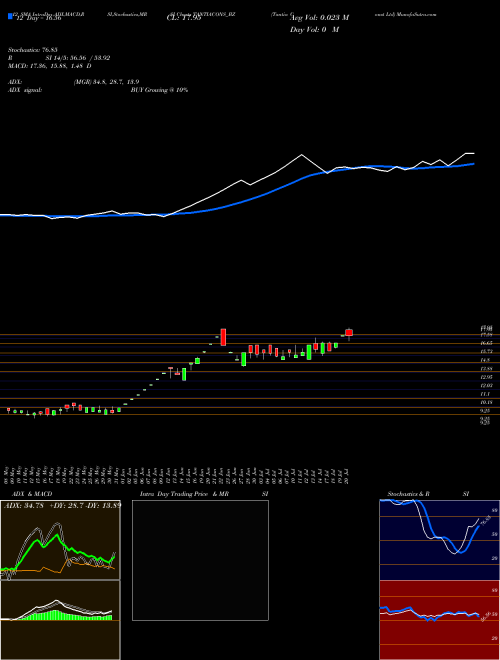Click the 'Stochastics: 76.83' readout
Viewport: 500px width, 660px height.
(x=32, y=50)
